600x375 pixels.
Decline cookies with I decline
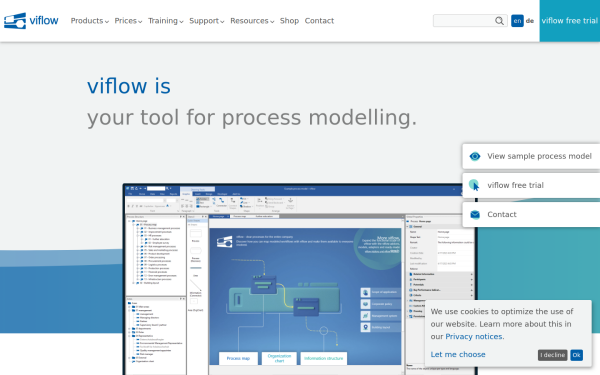click(553, 355)
